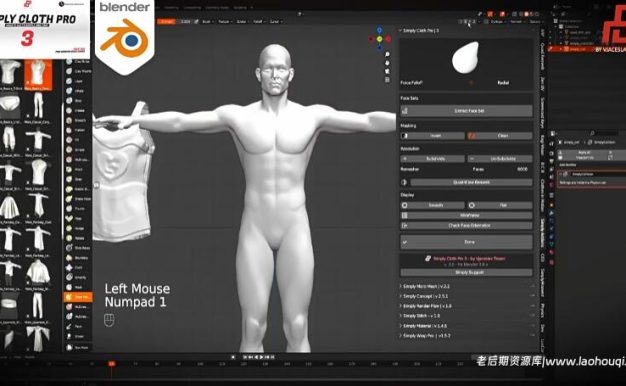This screenshot has width=626, height=386.
Task: Select the Thumb sculpt brush
Action: pos(78,208)
